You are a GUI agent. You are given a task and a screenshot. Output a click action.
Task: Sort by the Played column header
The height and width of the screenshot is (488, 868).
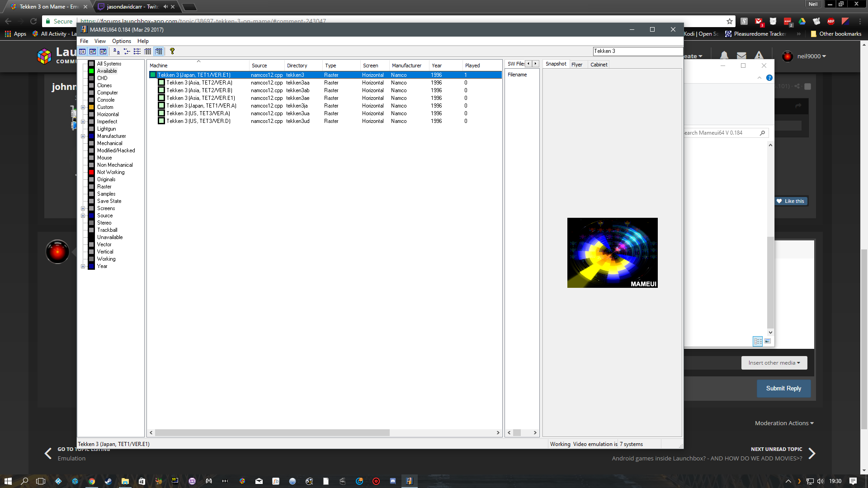tap(482, 66)
